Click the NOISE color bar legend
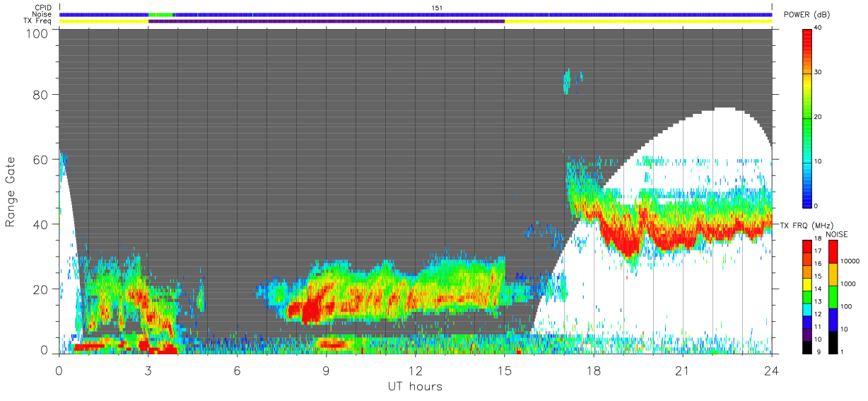The image size is (868, 401). (833, 296)
